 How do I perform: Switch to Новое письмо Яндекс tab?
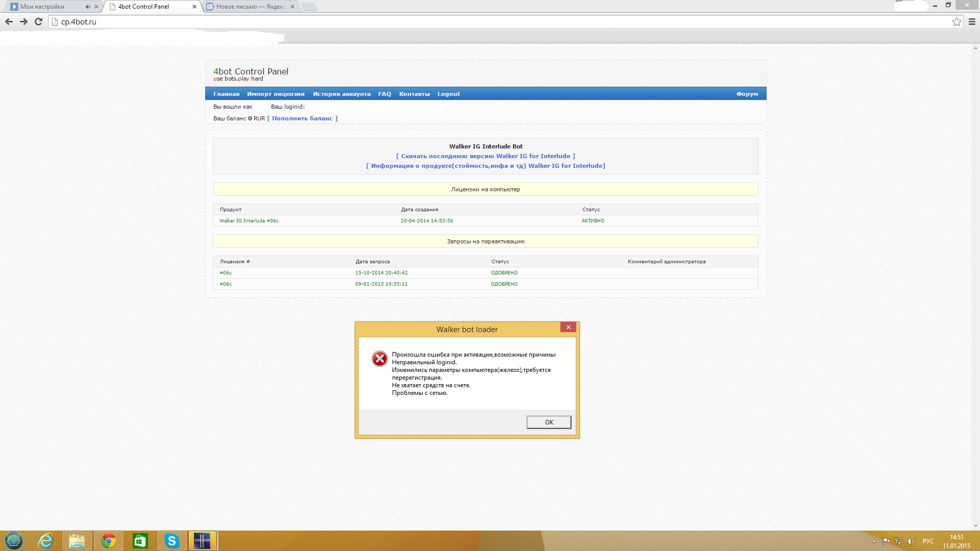[250, 7]
